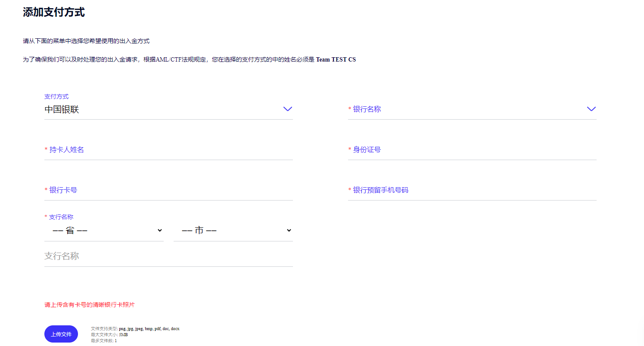Focus the 支行名称 text box placeholder

168,256
